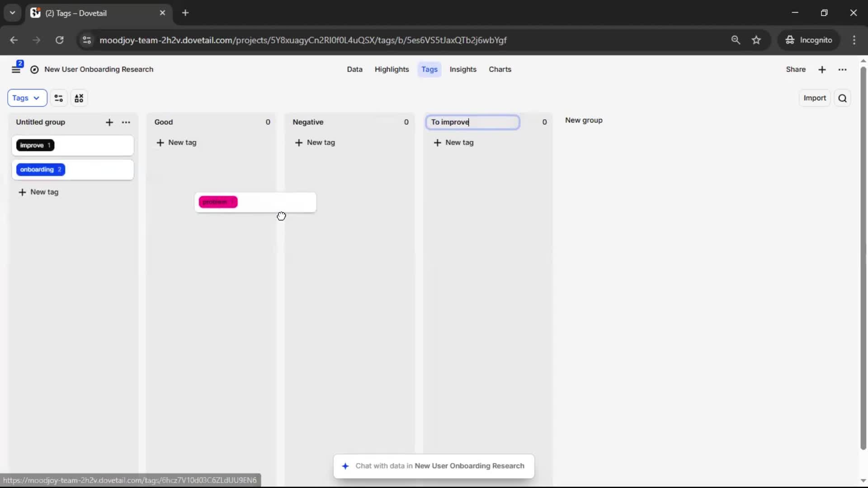Open project more options ellipsis top right
The height and width of the screenshot is (488, 868).
(842, 70)
